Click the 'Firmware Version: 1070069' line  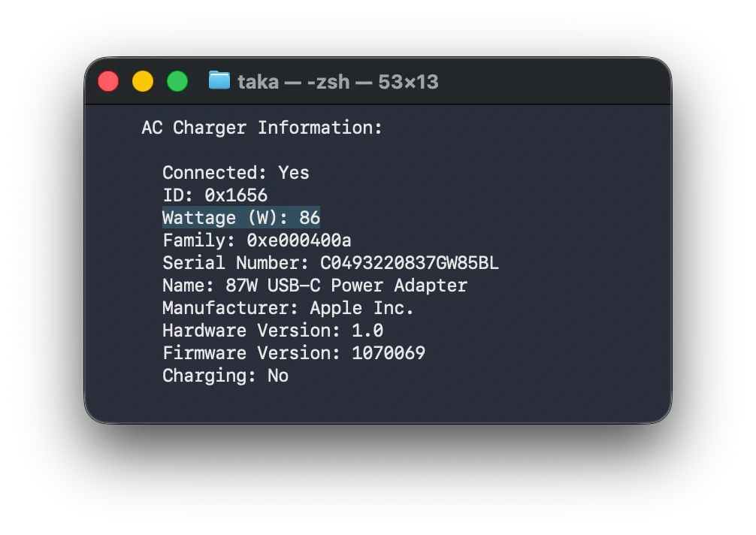click(x=294, y=353)
